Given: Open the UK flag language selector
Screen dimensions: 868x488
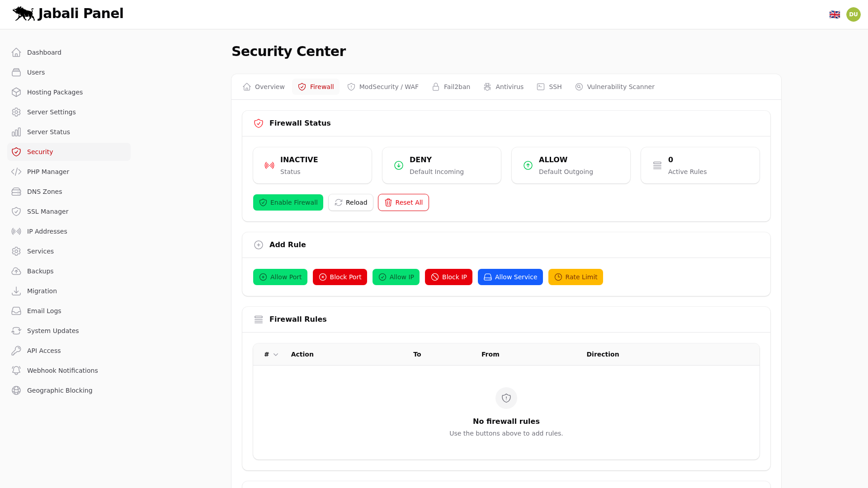Looking at the screenshot, I should 835,14.
